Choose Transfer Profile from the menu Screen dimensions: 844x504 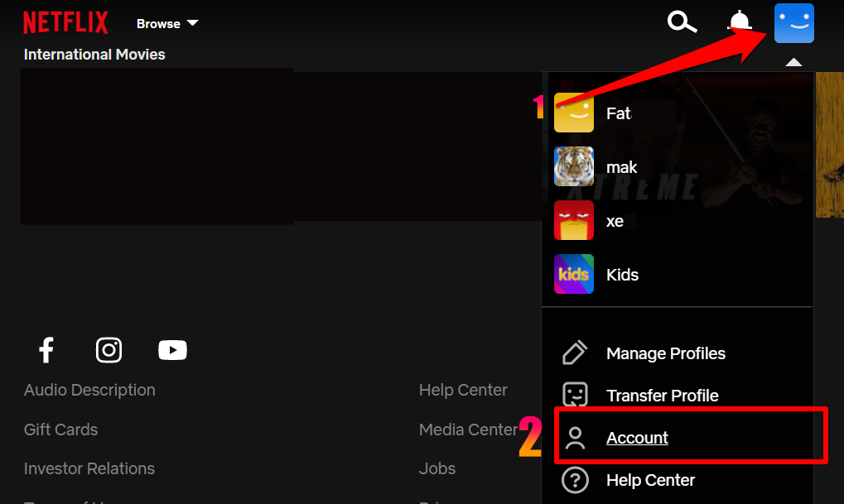click(x=662, y=396)
